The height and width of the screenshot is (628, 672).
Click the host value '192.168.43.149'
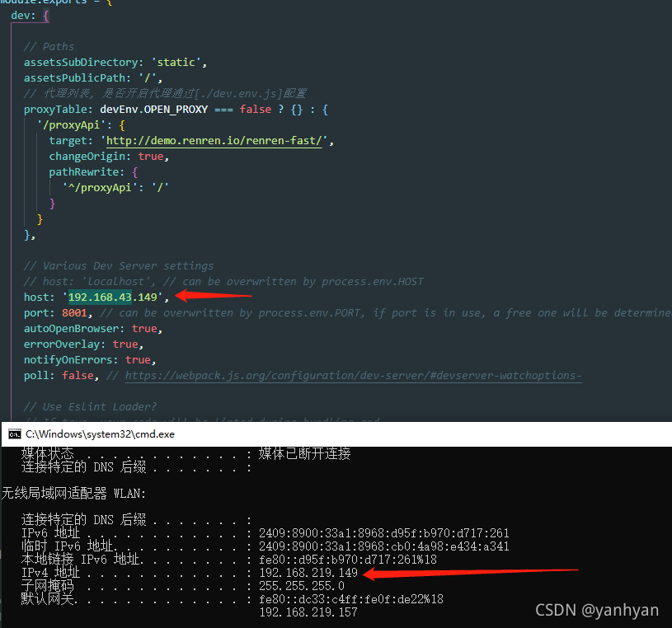[x=113, y=297]
